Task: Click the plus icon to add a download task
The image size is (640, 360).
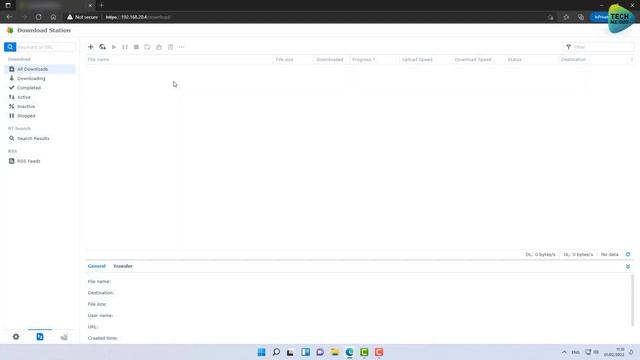Action: (91, 47)
